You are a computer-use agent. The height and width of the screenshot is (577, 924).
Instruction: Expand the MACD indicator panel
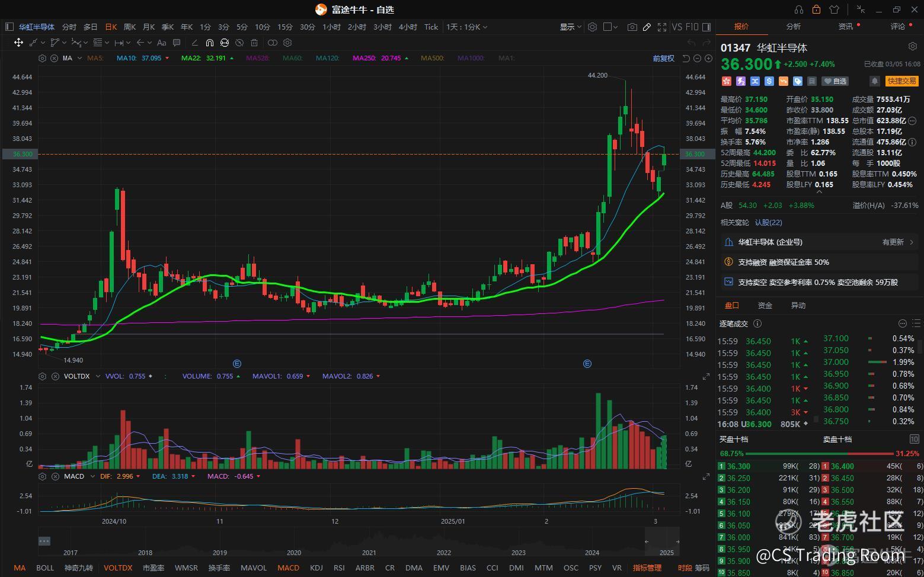pyautogui.click(x=706, y=477)
